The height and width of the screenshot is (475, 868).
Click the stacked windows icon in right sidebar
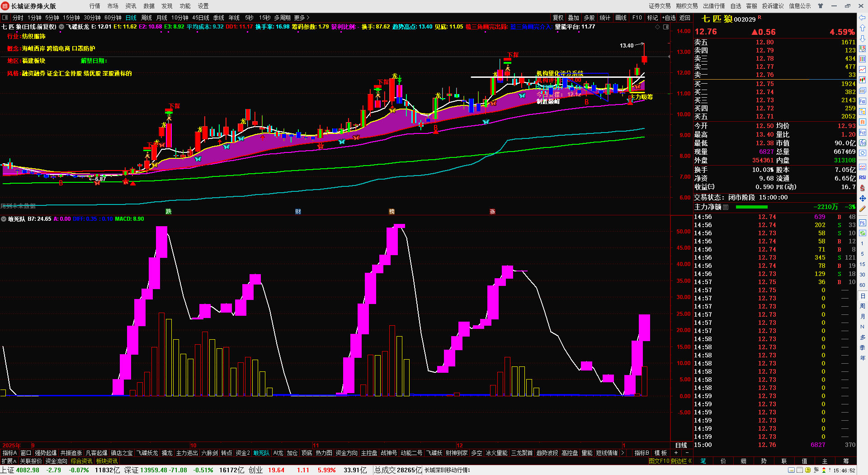tap(863, 90)
